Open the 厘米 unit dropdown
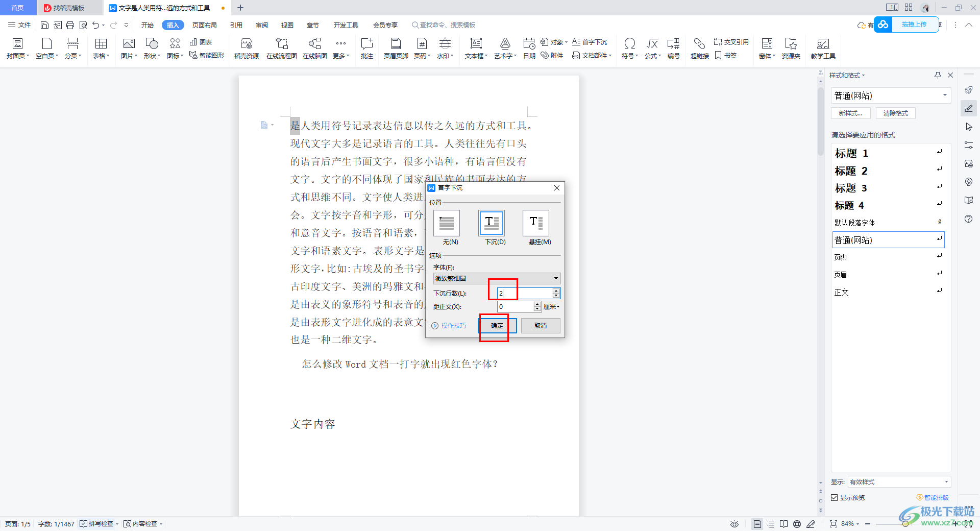The height and width of the screenshot is (531, 980). pos(551,306)
